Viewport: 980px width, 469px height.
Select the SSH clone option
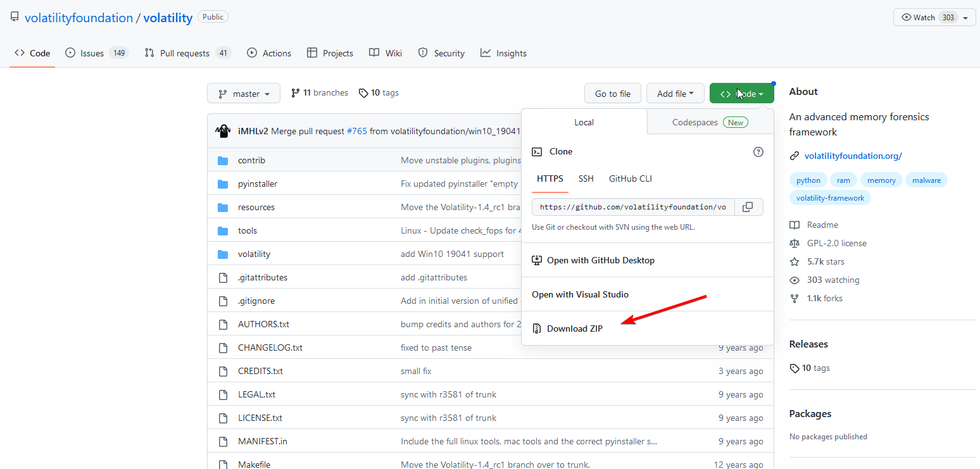[x=586, y=178]
